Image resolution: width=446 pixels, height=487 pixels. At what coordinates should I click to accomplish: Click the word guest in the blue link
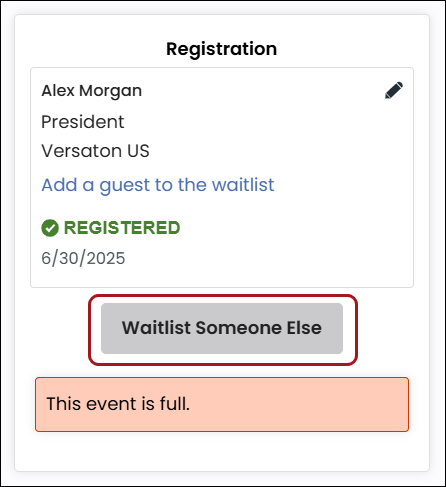125,186
